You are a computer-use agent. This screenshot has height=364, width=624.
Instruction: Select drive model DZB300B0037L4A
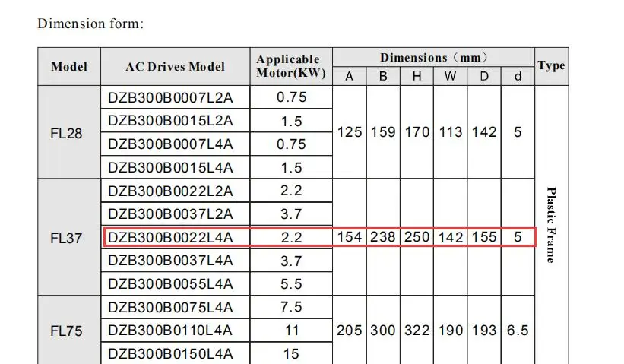point(170,261)
